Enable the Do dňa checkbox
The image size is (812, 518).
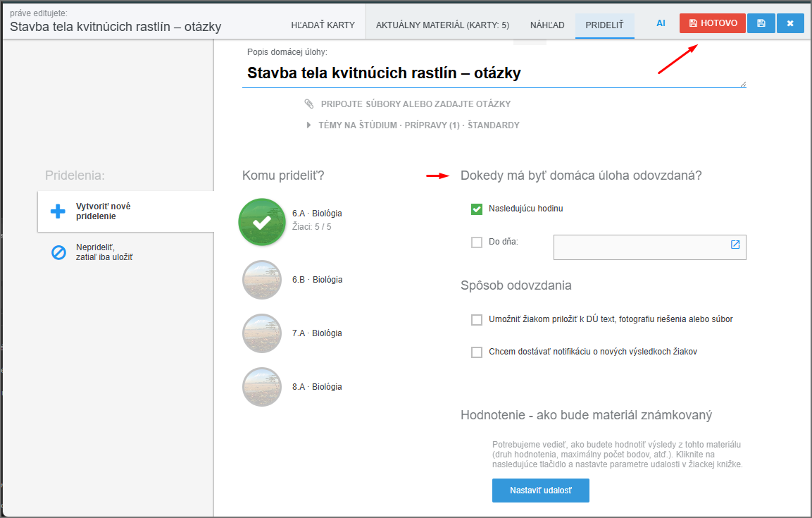(x=477, y=242)
